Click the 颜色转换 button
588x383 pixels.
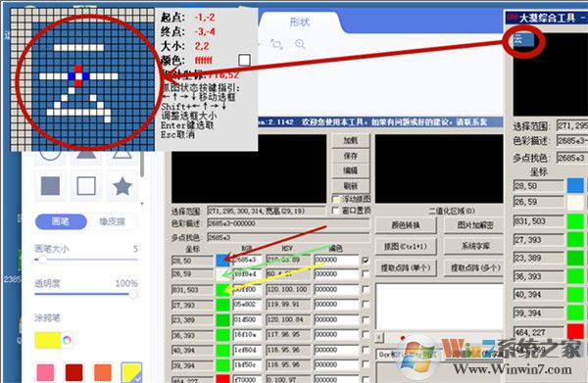tap(406, 225)
